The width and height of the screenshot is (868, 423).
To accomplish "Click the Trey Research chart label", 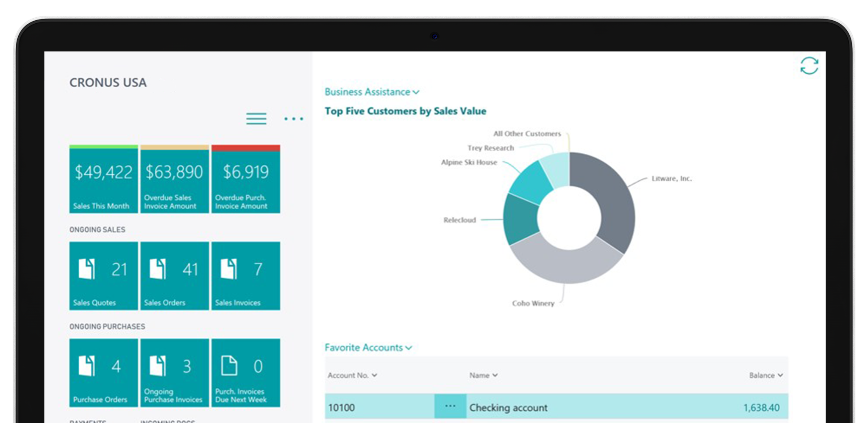I will [490, 148].
